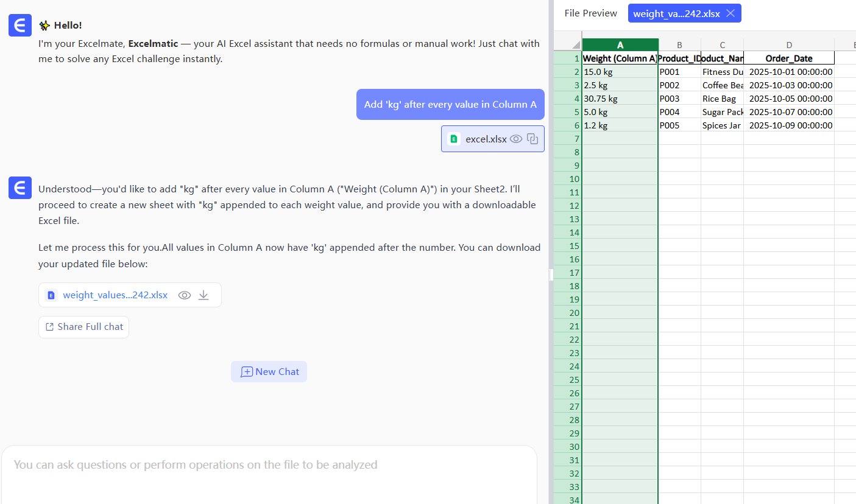856x504 pixels.
Task: Click copy icon next to excel.xlsx
Action: 532,139
